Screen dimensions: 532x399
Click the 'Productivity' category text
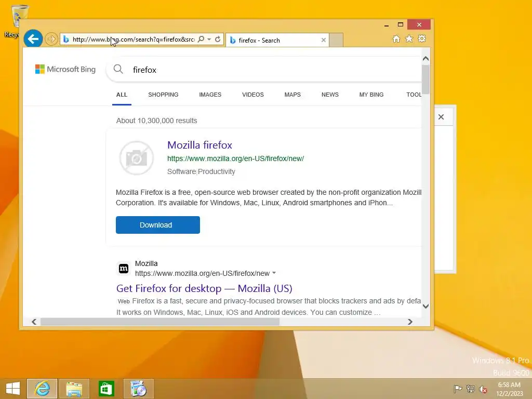(x=217, y=171)
